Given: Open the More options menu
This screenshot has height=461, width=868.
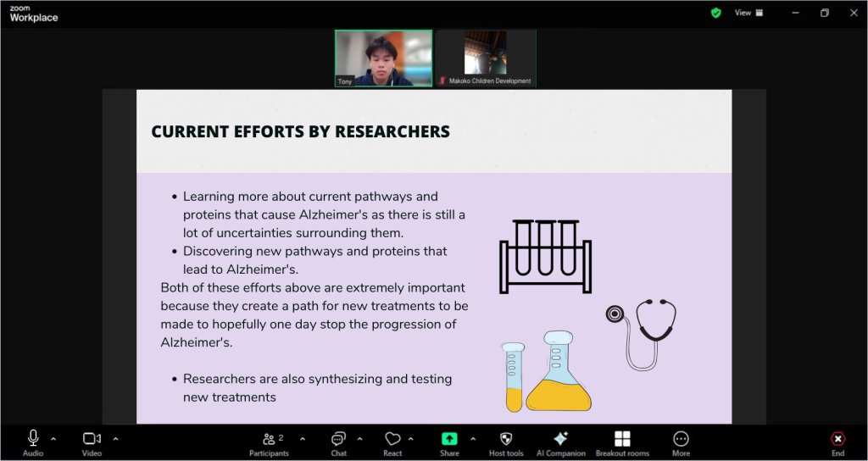Looking at the screenshot, I should tap(681, 444).
